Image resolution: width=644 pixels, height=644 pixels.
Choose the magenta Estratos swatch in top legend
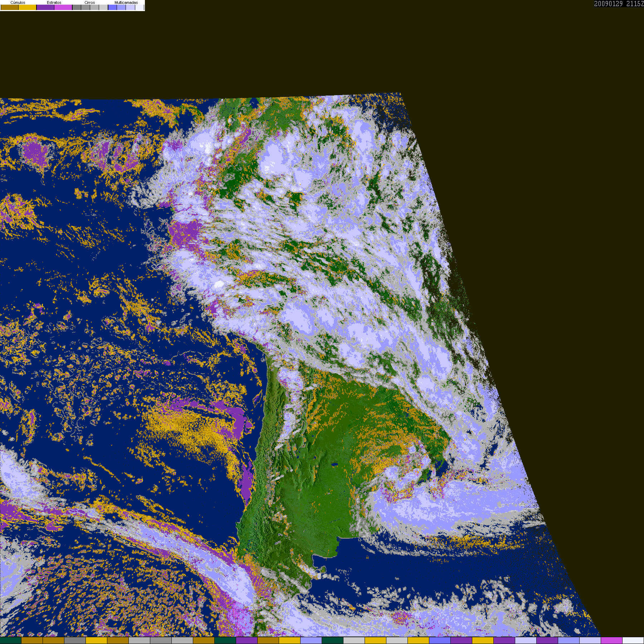[x=63, y=8]
